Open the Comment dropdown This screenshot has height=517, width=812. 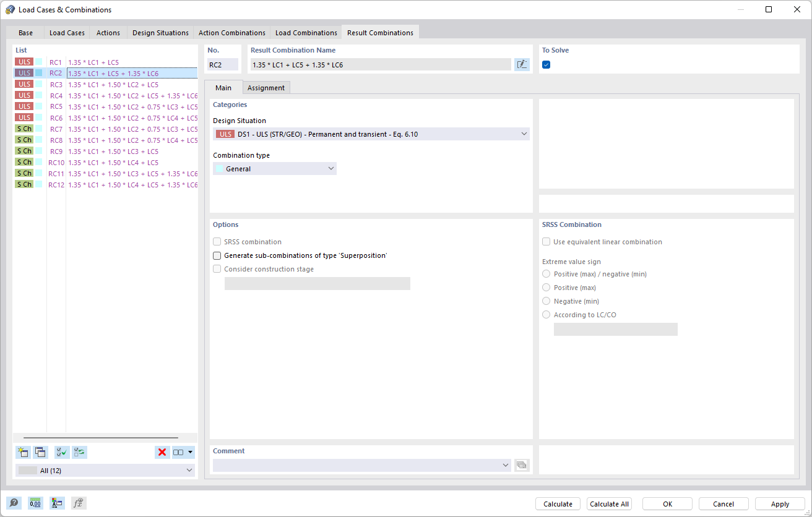[362, 465]
